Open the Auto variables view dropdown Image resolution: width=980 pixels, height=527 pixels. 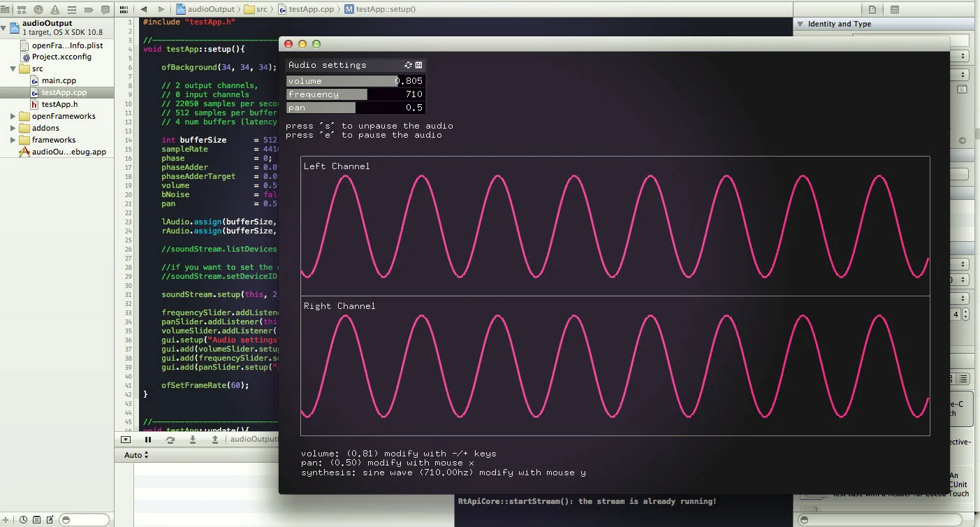(136, 455)
